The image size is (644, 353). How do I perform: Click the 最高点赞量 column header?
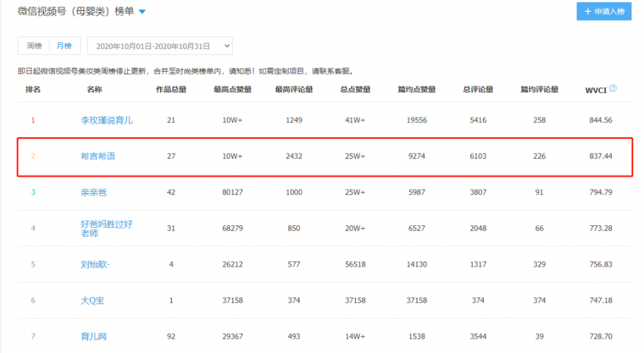click(x=233, y=90)
